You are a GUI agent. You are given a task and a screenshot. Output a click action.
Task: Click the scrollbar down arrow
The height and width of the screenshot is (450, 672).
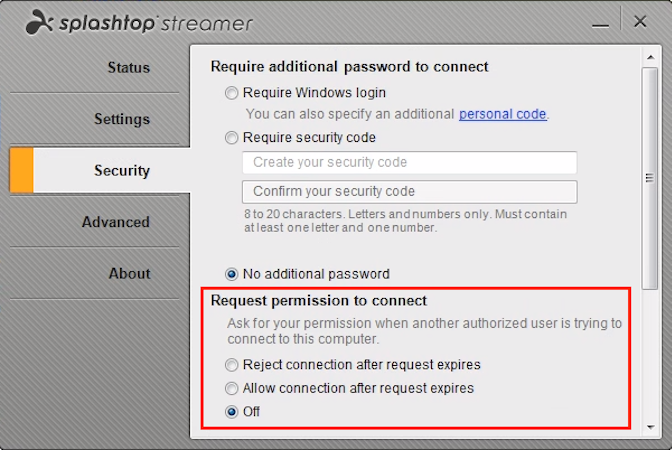(651, 427)
